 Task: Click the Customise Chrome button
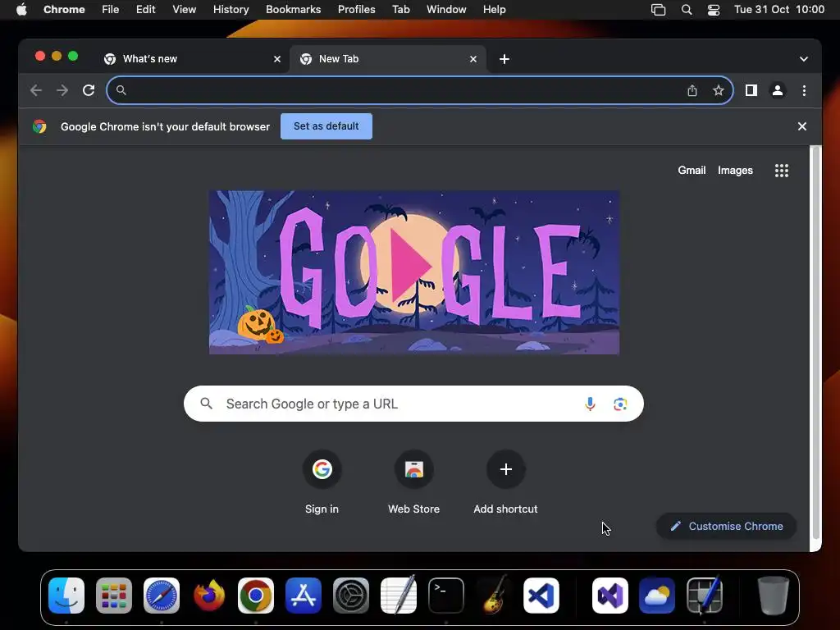tap(727, 526)
